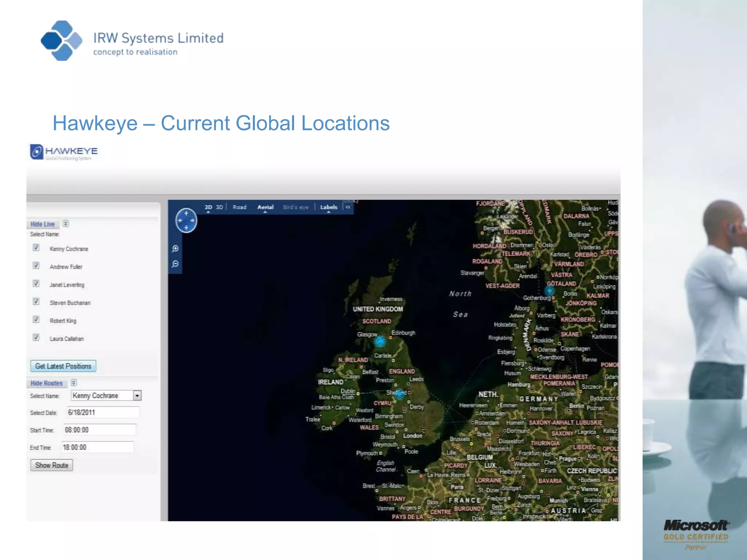Click the blue location marker near Glasgow
This screenshot has width=747, height=560.
[x=380, y=342]
